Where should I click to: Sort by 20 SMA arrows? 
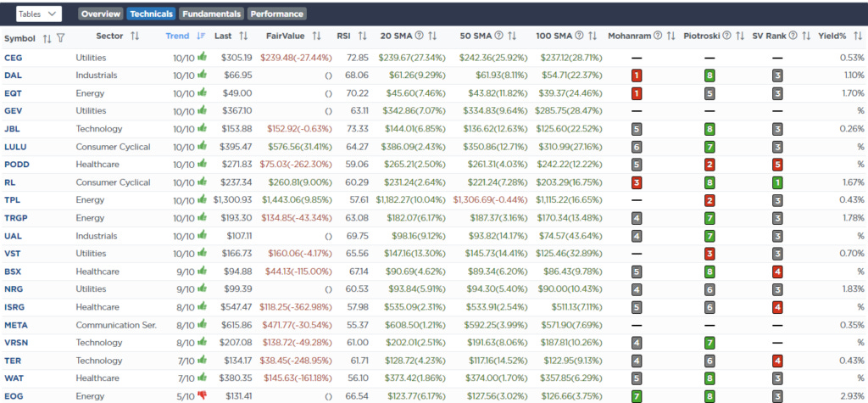[x=432, y=36]
